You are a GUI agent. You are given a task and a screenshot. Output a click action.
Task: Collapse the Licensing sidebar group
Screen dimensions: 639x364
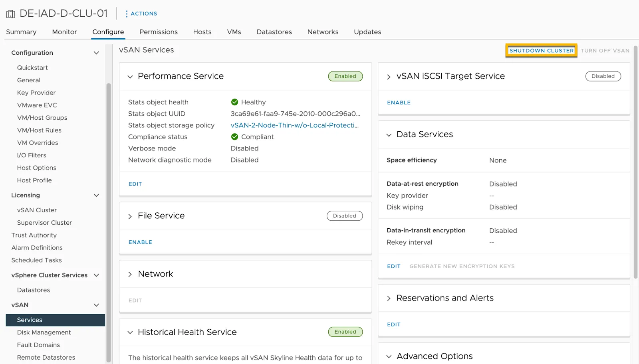pos(96,195)
